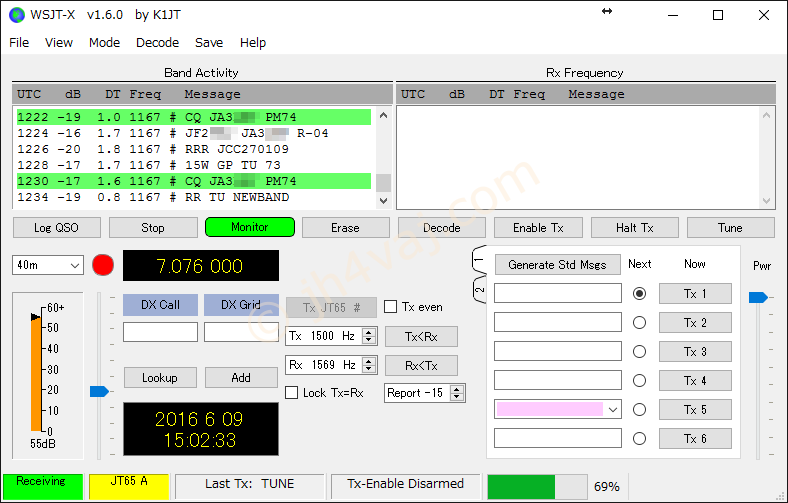This screenshot has width=788, height=503.
Task: Click the Rx Frequency scroll up arrow
Action: pyautogui.click(x=766, y=115)
